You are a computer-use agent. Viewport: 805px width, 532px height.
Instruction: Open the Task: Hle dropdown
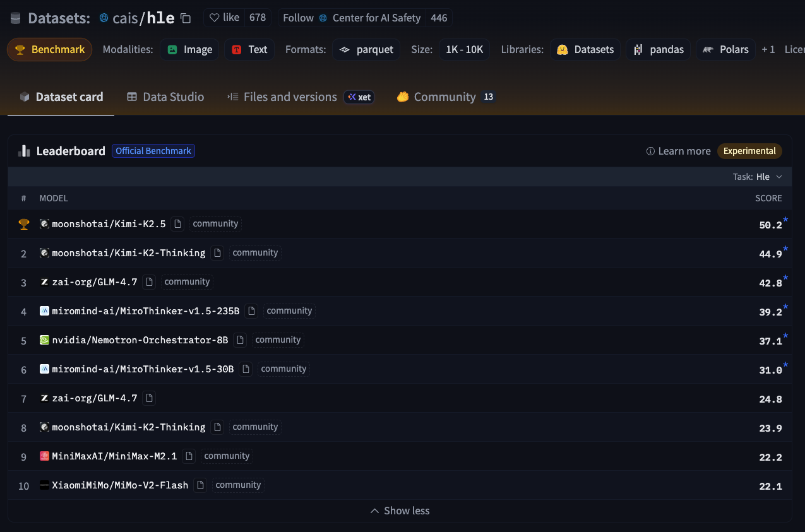[757, 177]
